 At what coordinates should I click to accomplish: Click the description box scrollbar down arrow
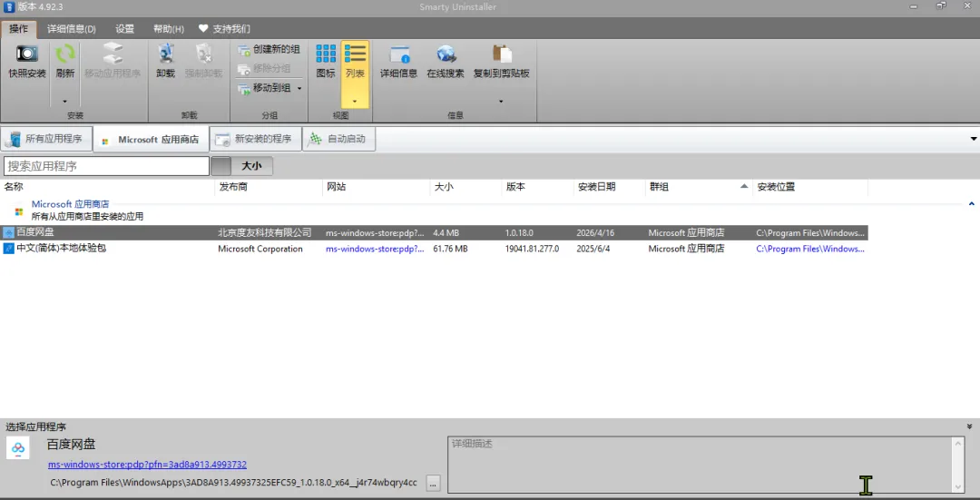[x=958, y=487]
